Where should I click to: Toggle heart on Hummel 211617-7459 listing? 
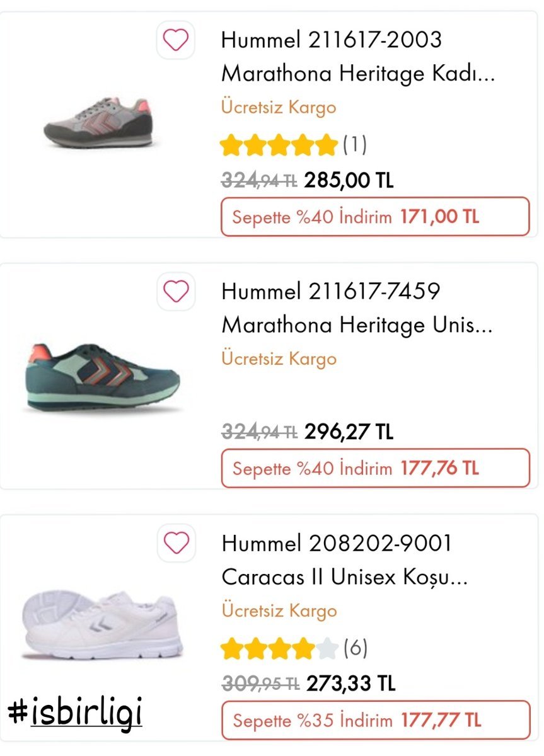coord(175,292)
